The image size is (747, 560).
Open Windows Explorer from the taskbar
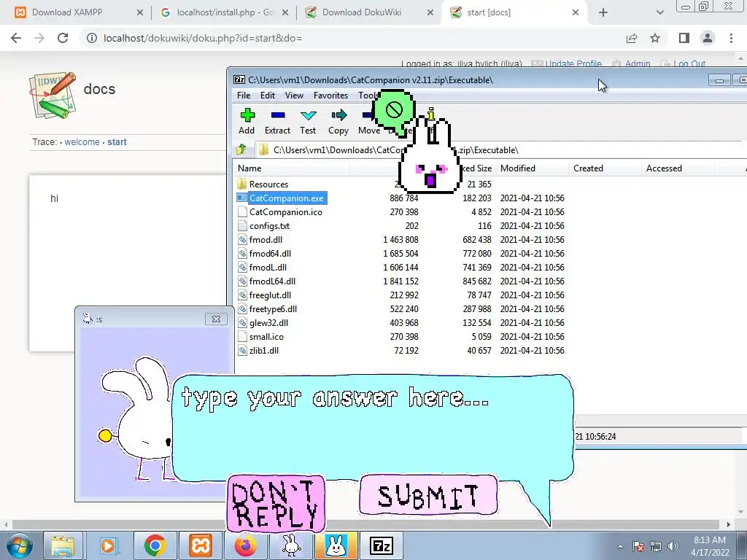coord(63,545)
